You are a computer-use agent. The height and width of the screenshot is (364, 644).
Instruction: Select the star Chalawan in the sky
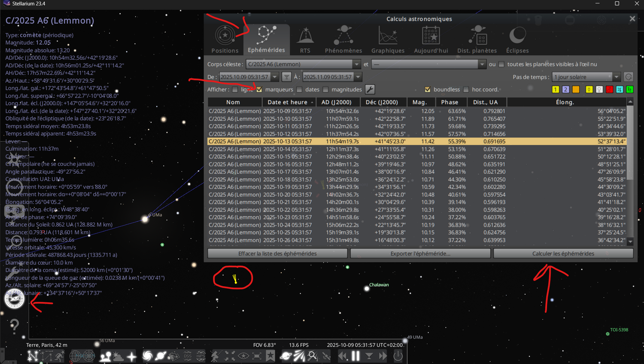(x=367, y=289)
